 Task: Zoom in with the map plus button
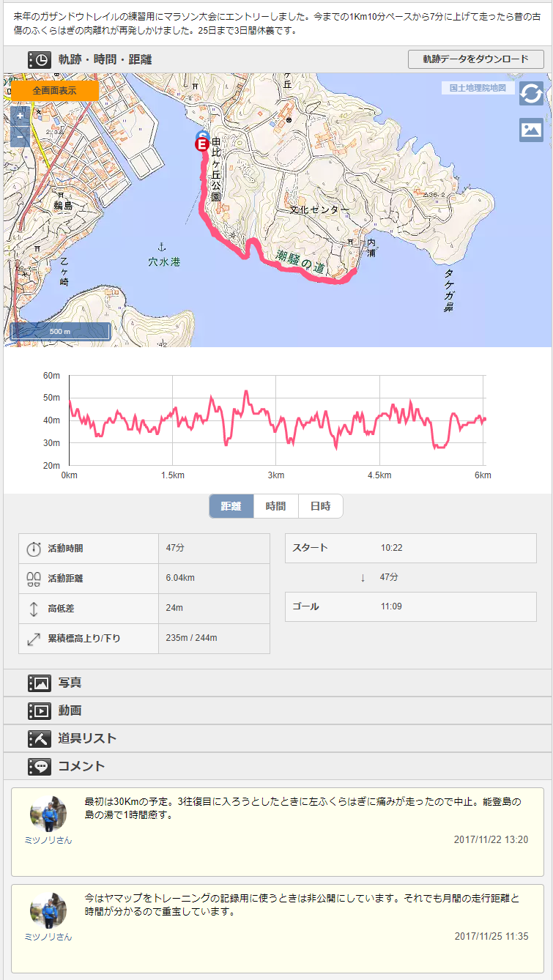20,116
